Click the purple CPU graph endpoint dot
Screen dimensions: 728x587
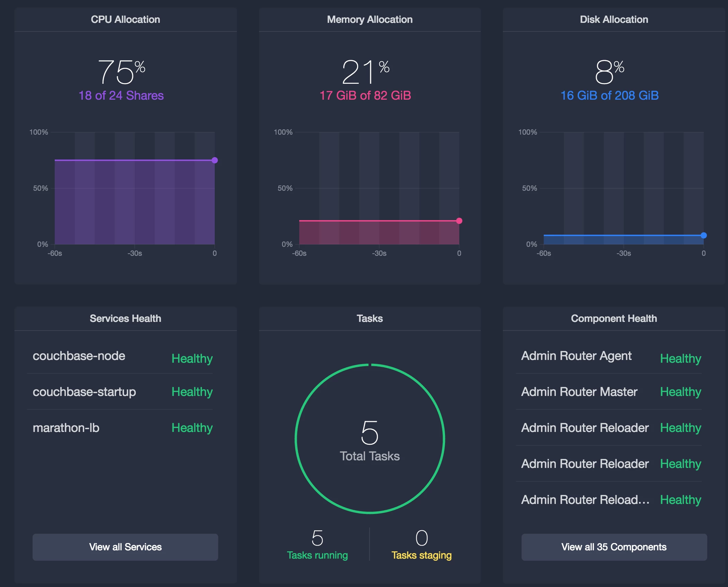click(215, 160)
